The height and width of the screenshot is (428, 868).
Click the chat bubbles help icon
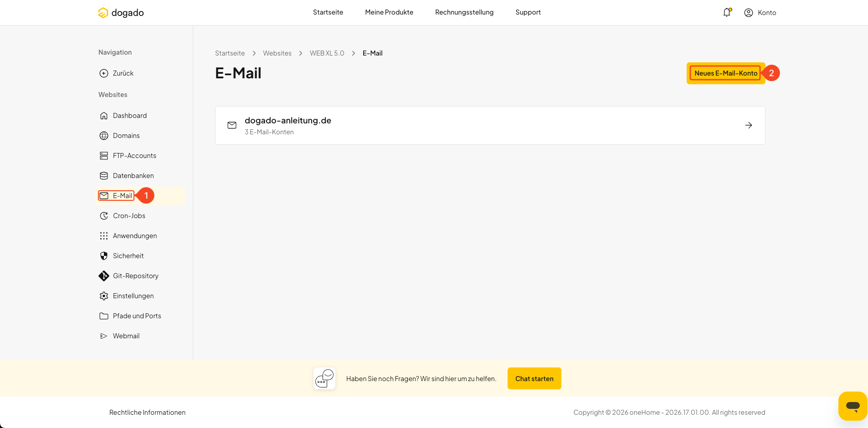(x=324, y=378)
